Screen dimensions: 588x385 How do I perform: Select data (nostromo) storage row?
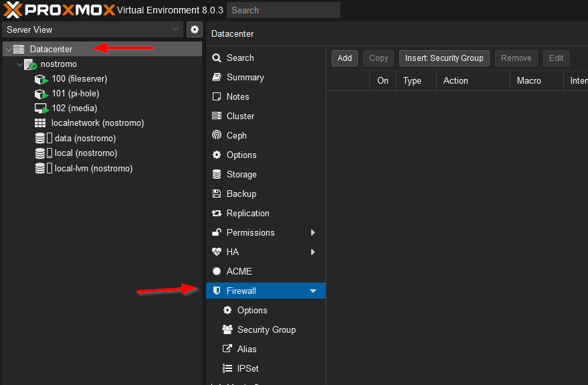tap(102, 138)
